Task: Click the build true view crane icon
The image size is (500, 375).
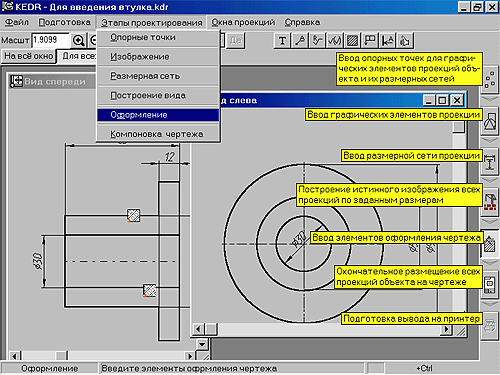Action: pyautogui.click(x=490, y=202)
